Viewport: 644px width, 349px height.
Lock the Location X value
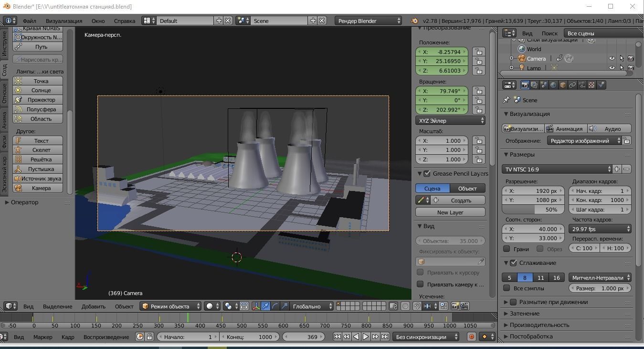tap(478, 52)
